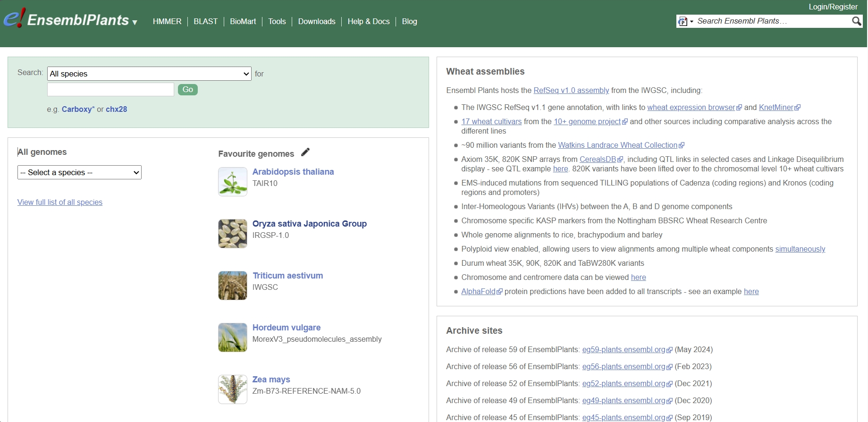Open the RefSeq v1.0 assembly link
The image size is (868, 422).
point(571,90)
